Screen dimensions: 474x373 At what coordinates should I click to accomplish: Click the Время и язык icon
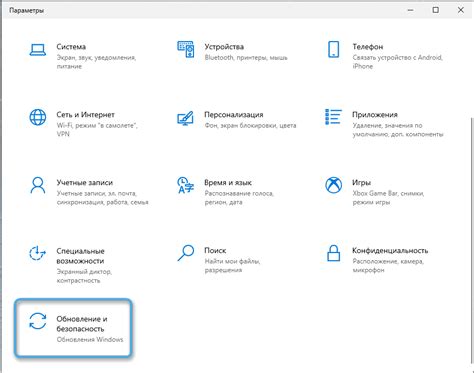click(x=185, y=185)
